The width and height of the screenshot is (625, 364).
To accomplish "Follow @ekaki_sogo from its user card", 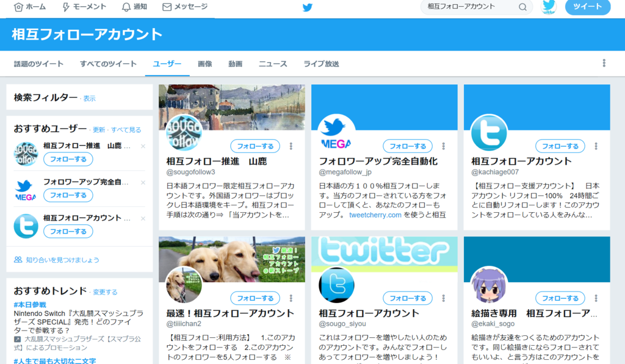I will coord(560,298).
